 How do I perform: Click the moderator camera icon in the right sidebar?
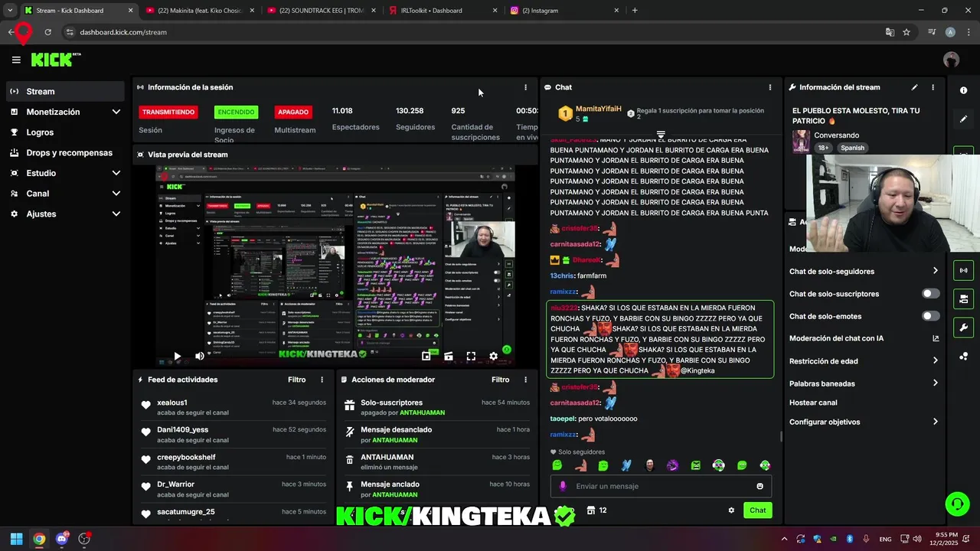(963, 298)
